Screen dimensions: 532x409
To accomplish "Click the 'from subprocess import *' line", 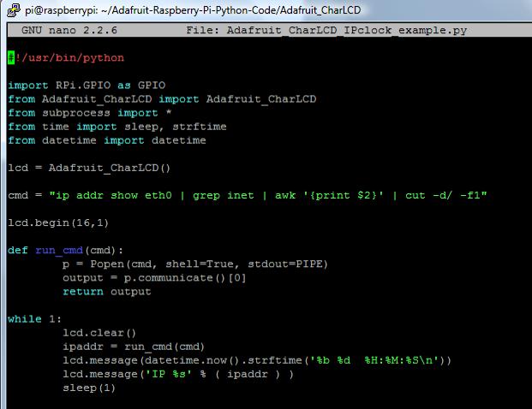I will [90, 113].
